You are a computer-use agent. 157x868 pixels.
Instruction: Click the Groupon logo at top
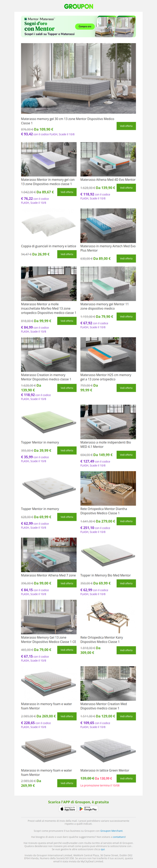[78, 6]
